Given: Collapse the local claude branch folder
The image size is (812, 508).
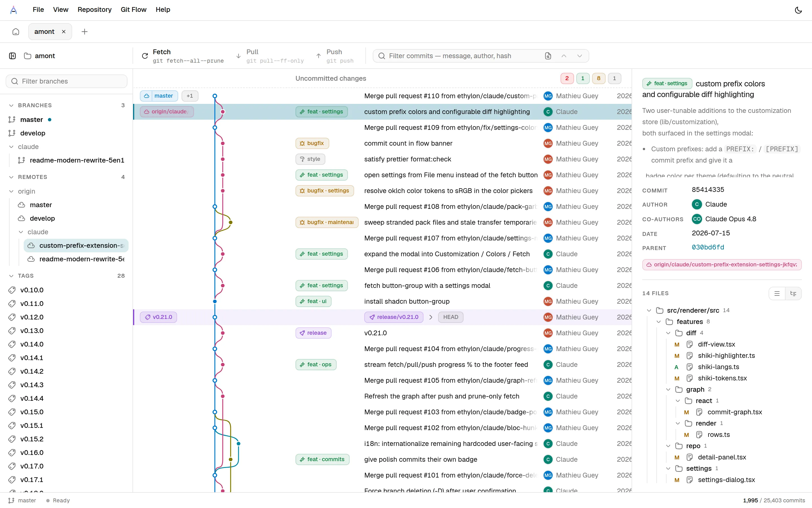Looking at the screenshot, I should tap(11, 147).
